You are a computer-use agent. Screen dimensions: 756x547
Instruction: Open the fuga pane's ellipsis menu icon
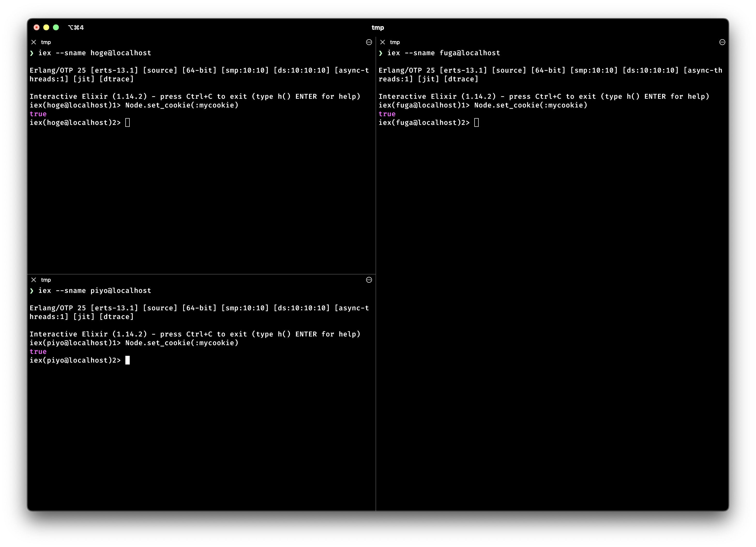722,42
